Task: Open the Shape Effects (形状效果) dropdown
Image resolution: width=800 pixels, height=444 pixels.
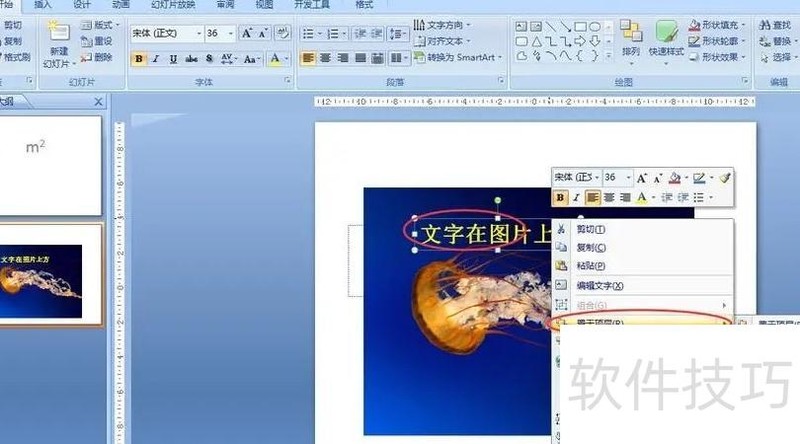Action: coord(717,57)
